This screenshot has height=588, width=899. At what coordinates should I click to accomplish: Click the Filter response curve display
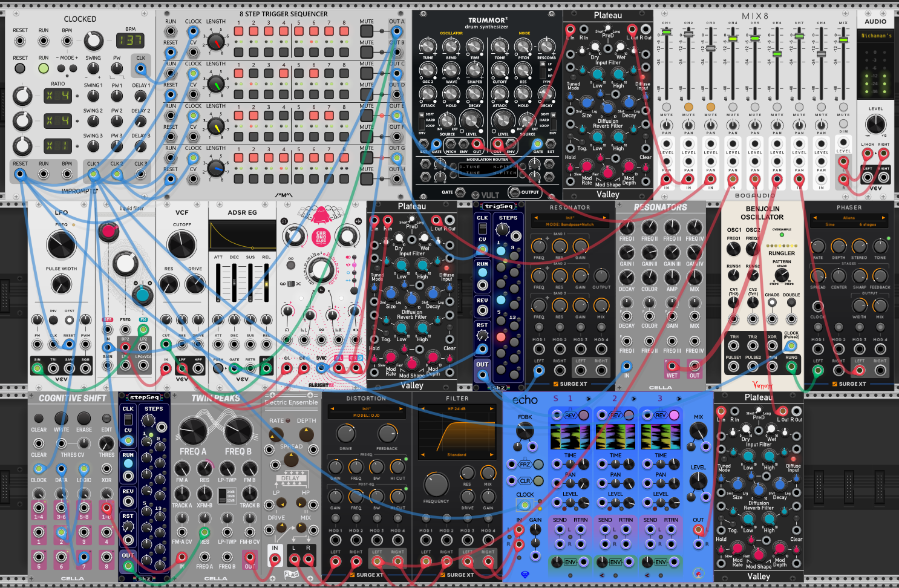(x=457, y=432)
